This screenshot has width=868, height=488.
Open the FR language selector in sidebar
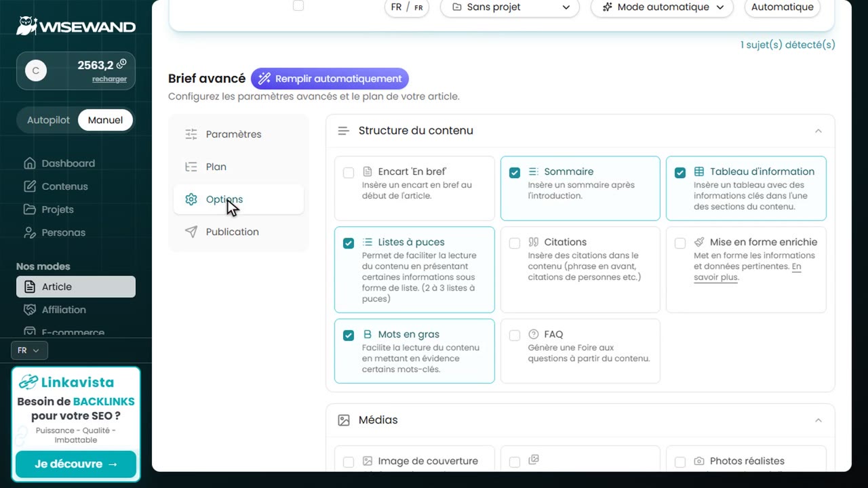click(29, 350)
